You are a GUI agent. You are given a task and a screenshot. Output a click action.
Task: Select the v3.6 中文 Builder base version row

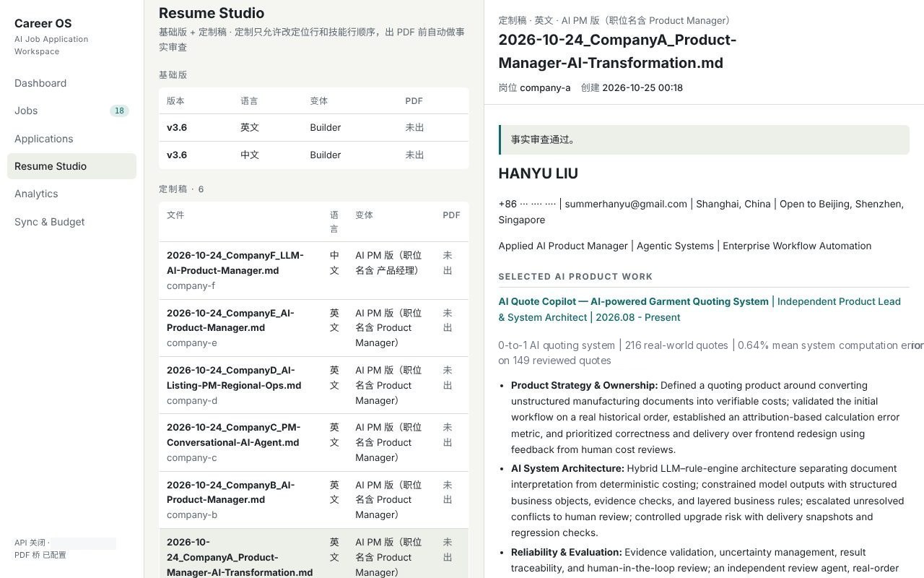(313, 155)
